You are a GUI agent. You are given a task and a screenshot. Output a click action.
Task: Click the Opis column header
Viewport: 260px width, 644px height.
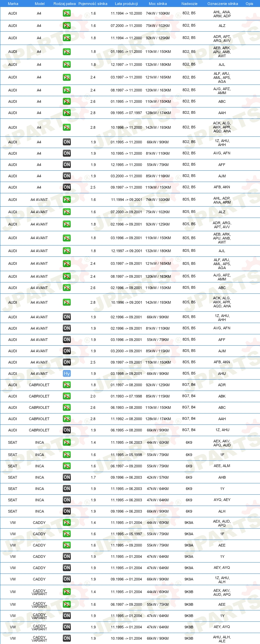coord(249,4)
